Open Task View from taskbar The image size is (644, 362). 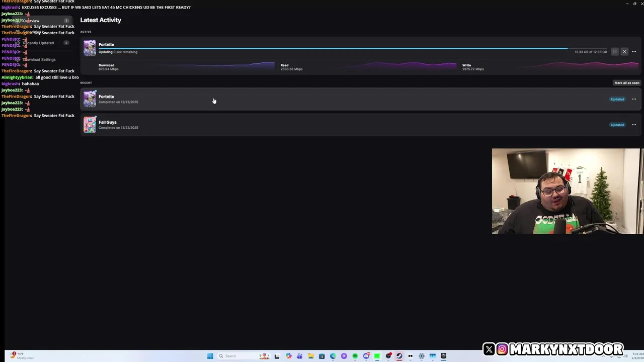277,356
